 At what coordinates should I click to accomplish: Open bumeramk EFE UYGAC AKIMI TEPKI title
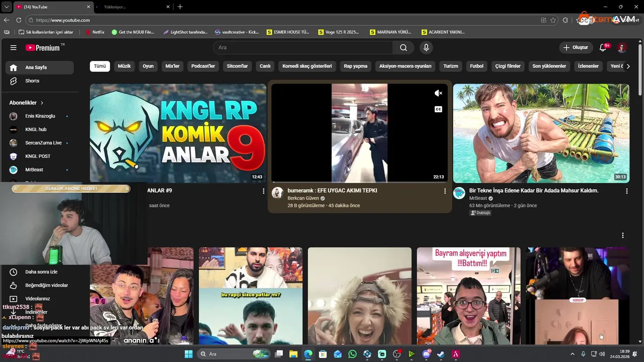(332, 191)
